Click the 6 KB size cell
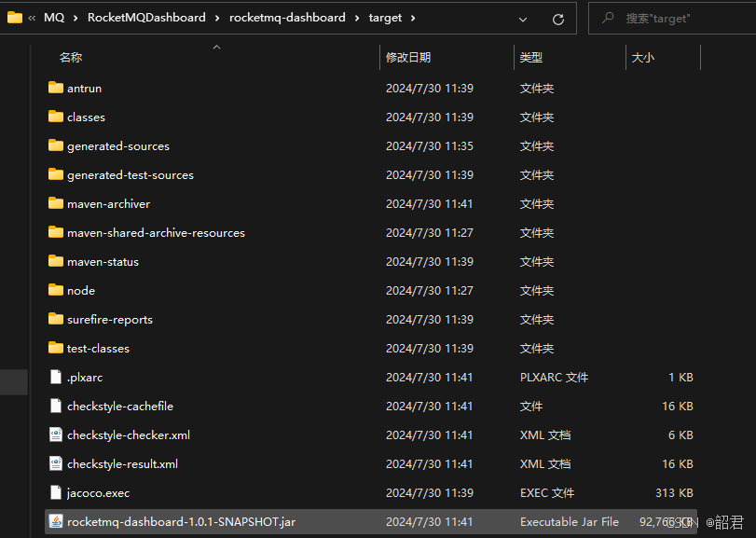The height and width of the screenshot is (538, 756). pyautogui.click(x=680, y=435)
